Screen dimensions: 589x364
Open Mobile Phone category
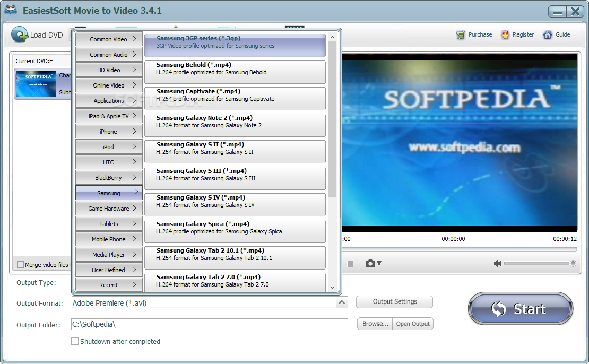(109, 239)
